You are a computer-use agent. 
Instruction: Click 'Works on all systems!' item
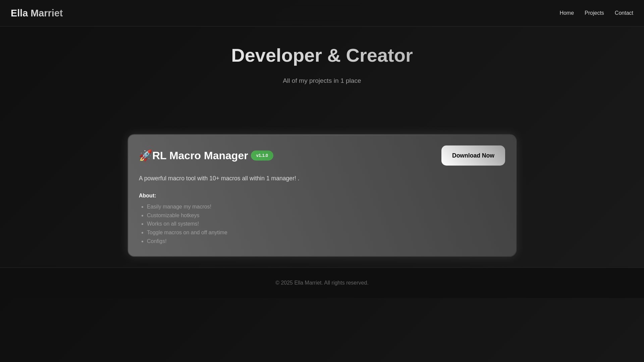pyautogui.click(x=173, y=224)
